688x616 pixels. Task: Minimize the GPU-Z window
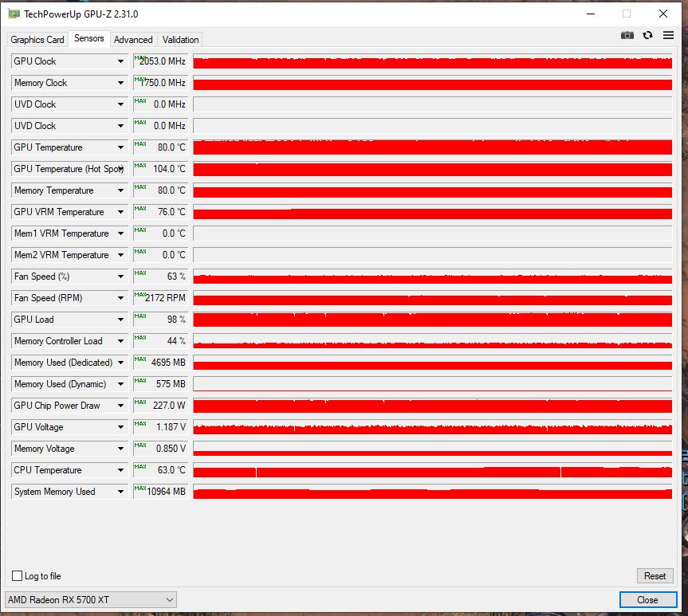click(591, 14)
